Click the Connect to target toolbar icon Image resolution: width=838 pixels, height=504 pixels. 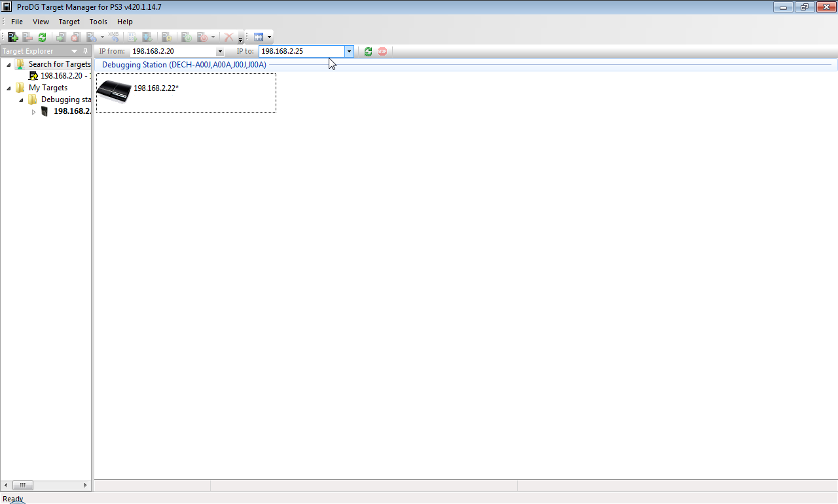coord(61,37)
